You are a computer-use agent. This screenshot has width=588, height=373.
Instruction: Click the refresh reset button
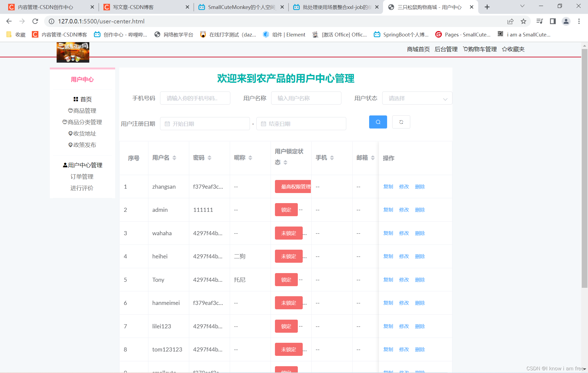[401, 122]
